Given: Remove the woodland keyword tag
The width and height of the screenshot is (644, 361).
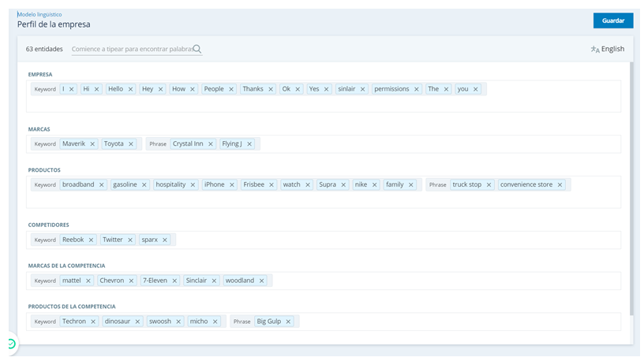Looking at the screenshot, I should tap(262, 281).
